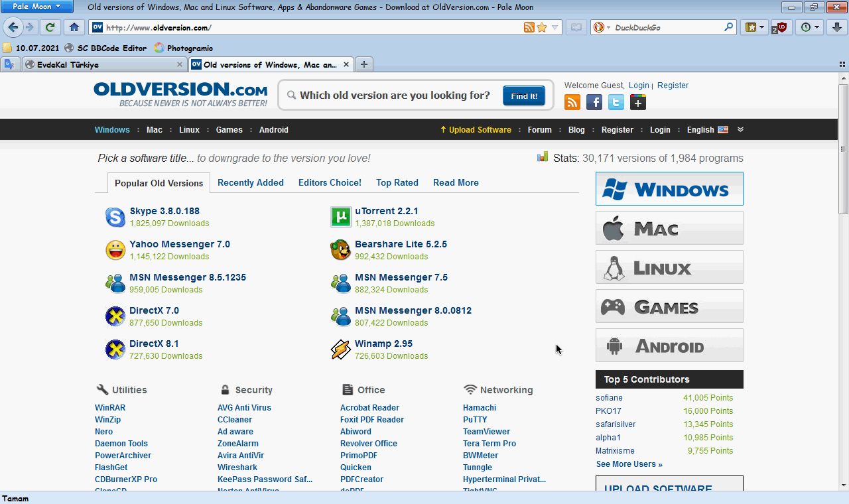Screen dimensions: 849x504
Task: Select Editors Choice! tab
Action: [330, 182]
